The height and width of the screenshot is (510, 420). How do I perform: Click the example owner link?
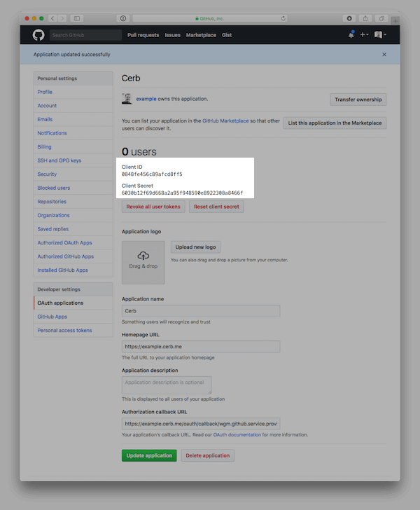(x=146, y=99)
